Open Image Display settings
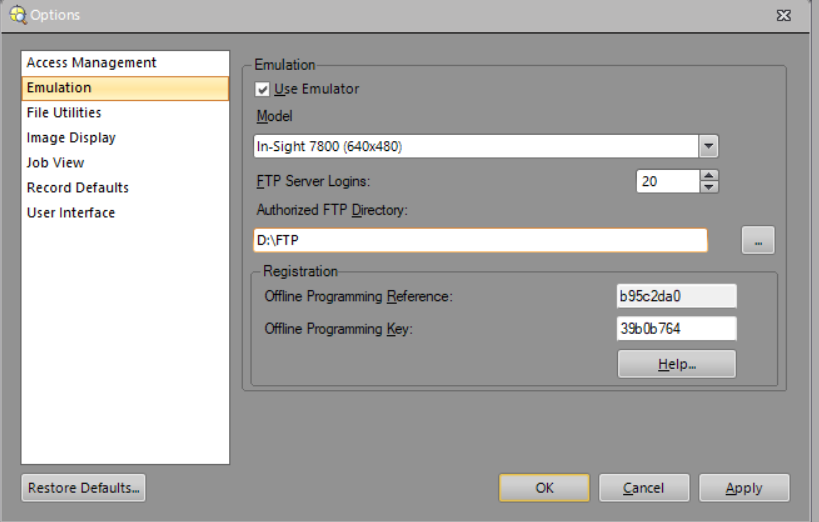The height and width of the screenshot is (522, 819). [x=125, y=137]
